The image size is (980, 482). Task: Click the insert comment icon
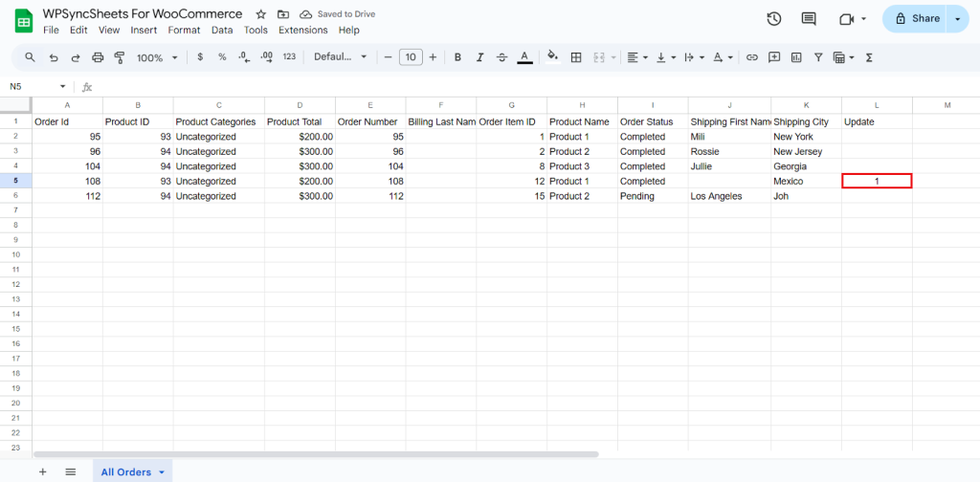tap(774, 57)
